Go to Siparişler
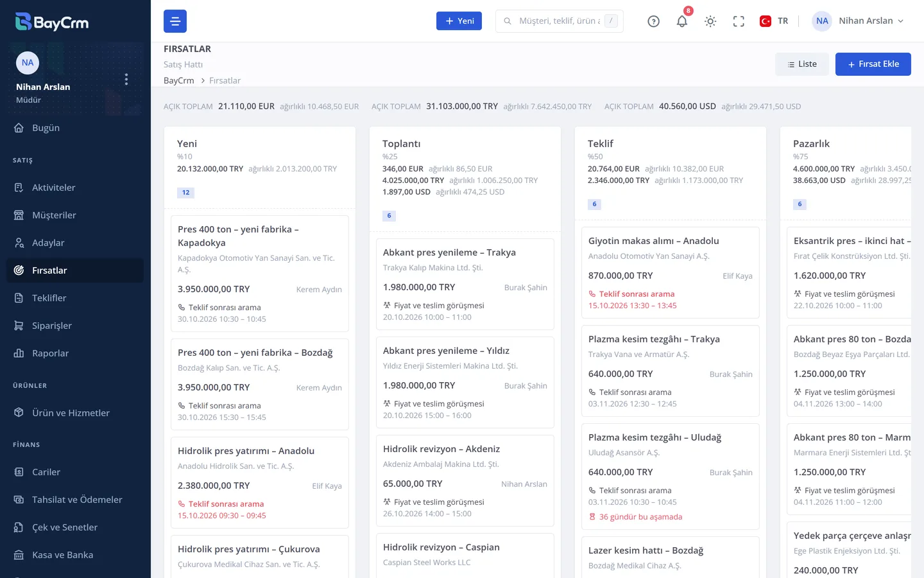 (x=75, y=326)
